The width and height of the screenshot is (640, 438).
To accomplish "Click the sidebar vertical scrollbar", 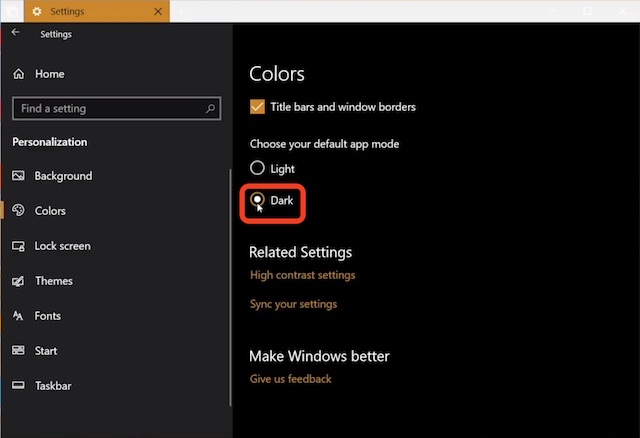I will tap(230, 287).
